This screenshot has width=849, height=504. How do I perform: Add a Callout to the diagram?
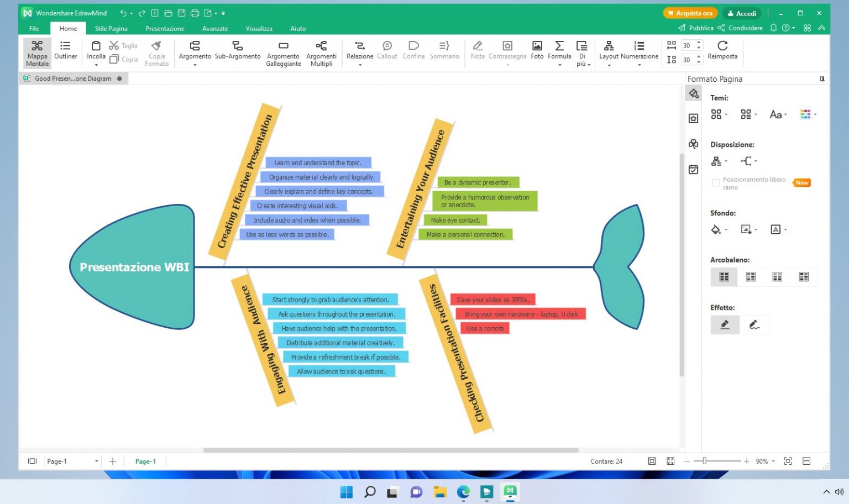coord(386,52)
